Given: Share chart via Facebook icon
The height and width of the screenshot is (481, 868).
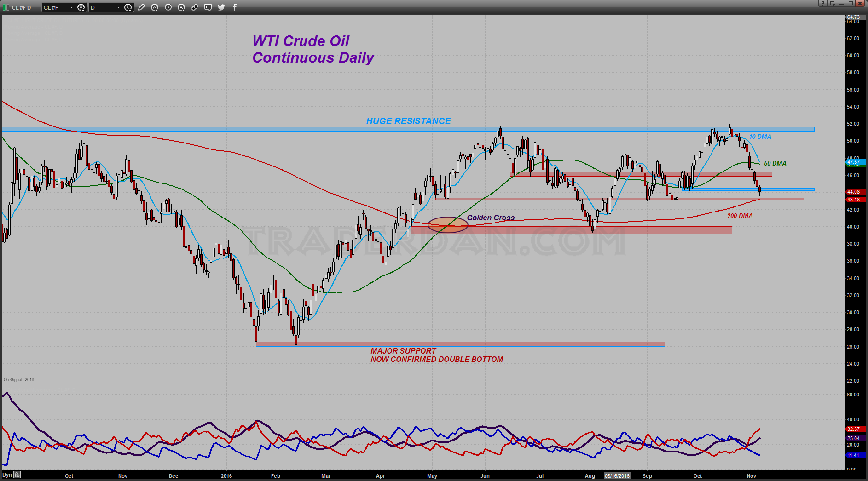Looking at the screenshot, I should pyautogui.click(x=235, y=7).
